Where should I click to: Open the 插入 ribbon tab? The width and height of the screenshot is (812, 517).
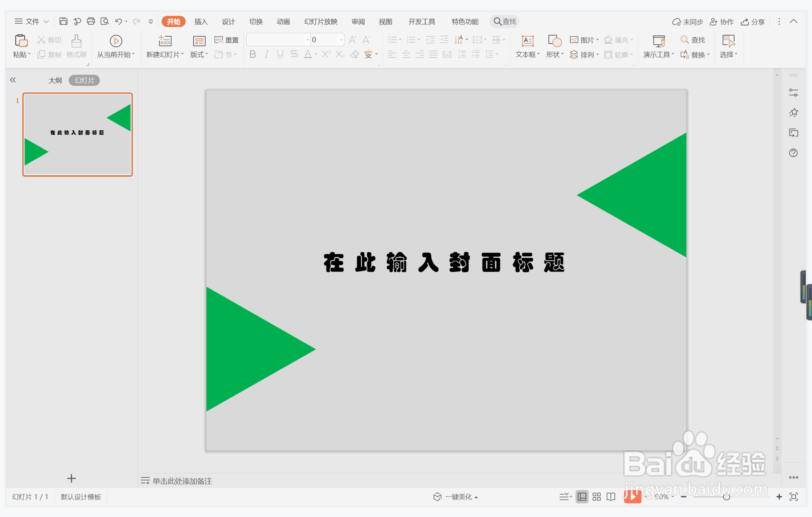[x=201, y=22]
